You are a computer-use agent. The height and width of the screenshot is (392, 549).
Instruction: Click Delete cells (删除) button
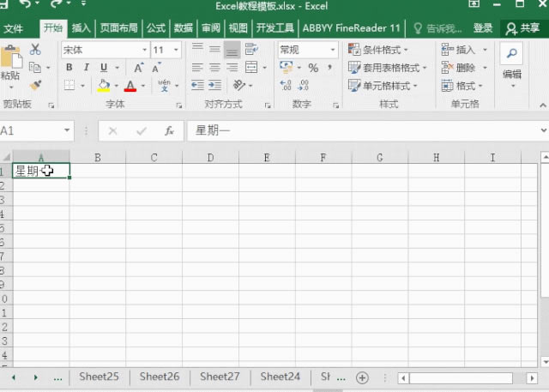(458, 68)
